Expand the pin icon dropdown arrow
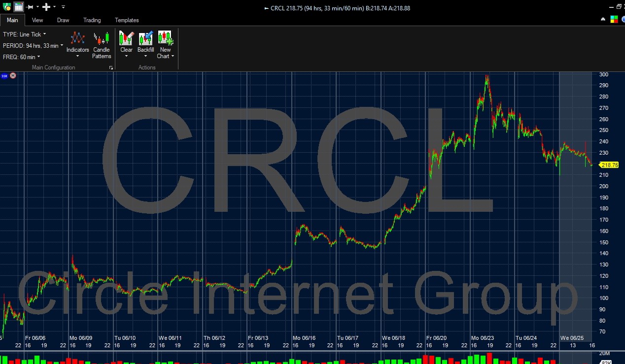 (x=37, y=7)
